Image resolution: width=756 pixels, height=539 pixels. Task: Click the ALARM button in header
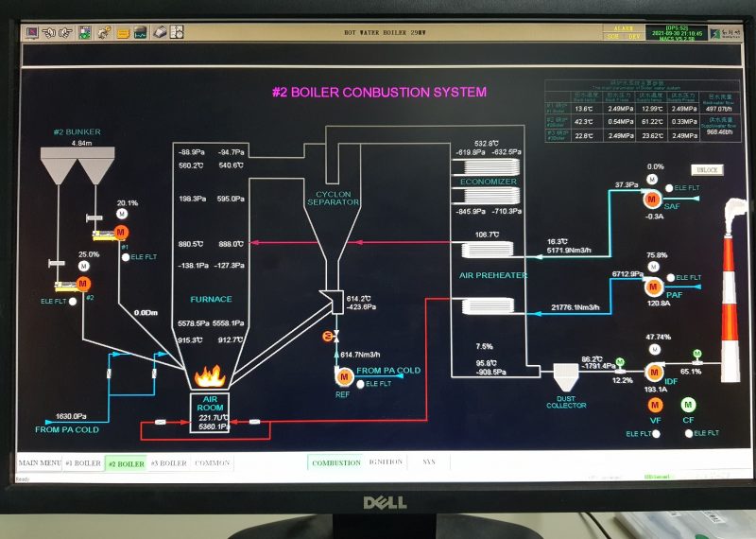[x=623, y=28]
